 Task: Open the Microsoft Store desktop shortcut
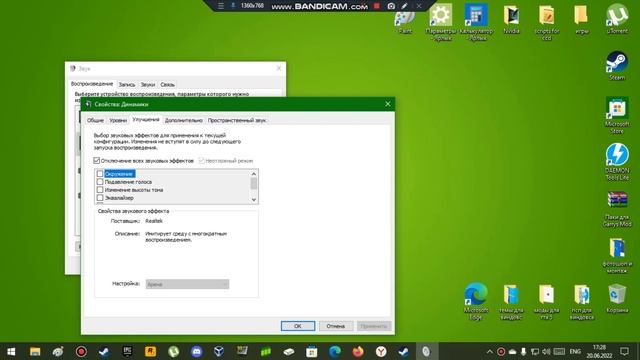coord(617,115)
